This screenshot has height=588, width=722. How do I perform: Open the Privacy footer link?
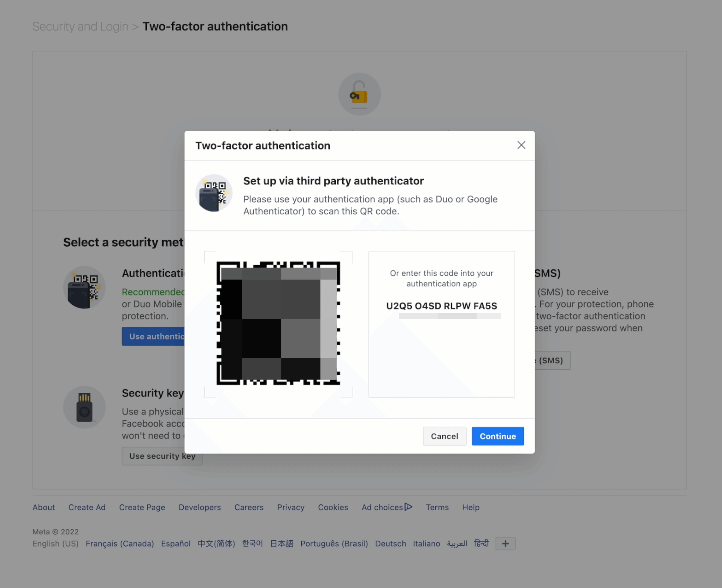[291, 507]
